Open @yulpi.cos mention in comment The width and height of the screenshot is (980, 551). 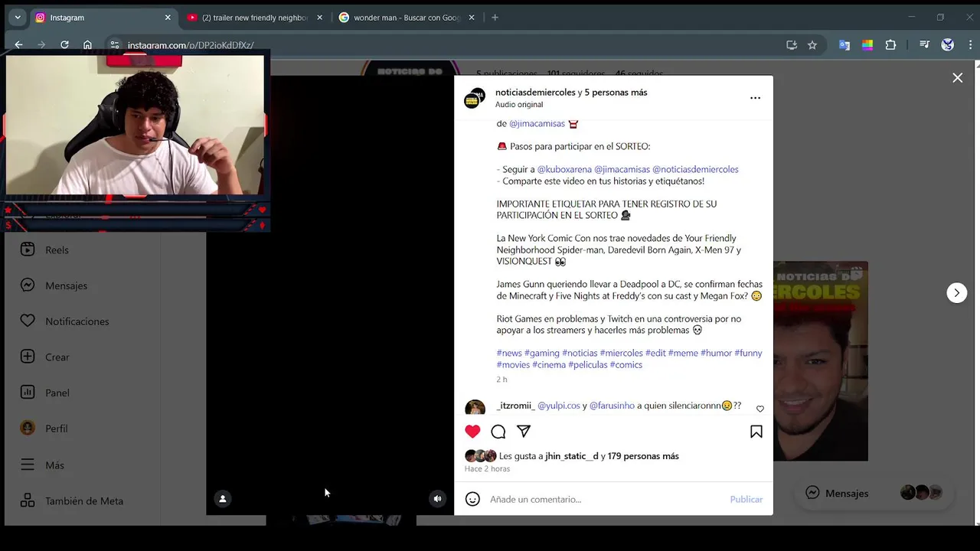tap(558, 406)
